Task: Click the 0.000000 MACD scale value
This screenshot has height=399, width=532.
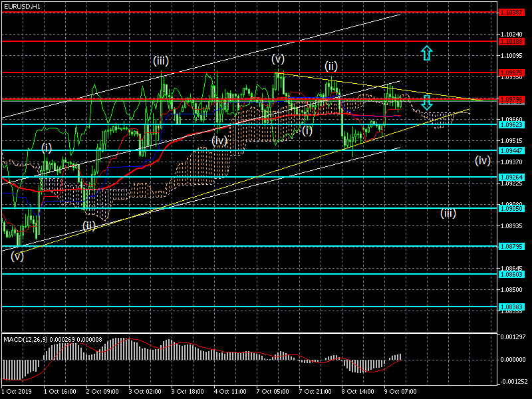Action: 513,359
